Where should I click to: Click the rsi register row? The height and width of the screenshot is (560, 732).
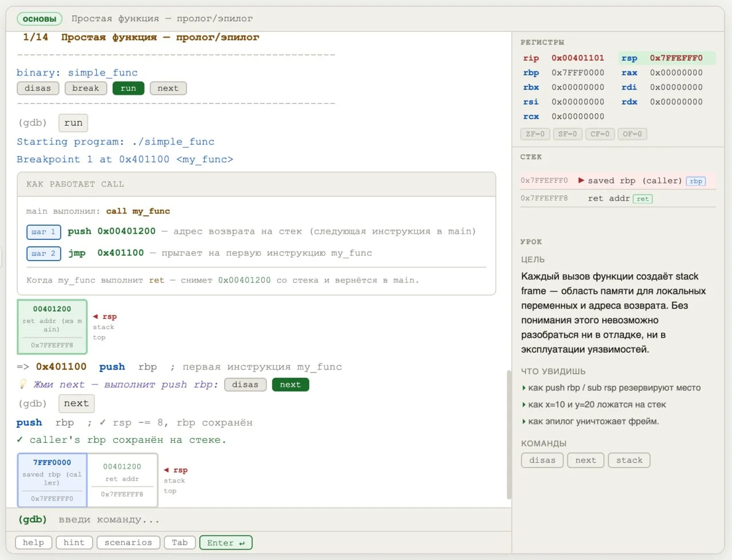tap(568, 102)
